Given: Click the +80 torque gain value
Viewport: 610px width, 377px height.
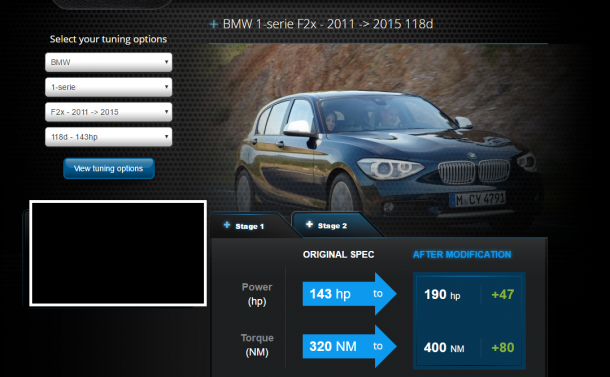Looking at the screenshot, I should pyautogui.click(x=503, y=347).
